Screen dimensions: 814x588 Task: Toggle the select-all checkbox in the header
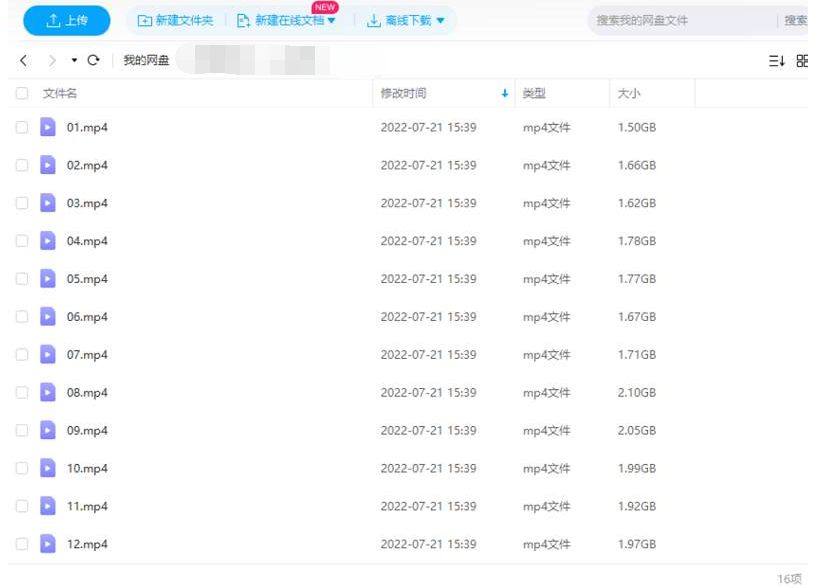pyautogui.click(x=21, y=92)
